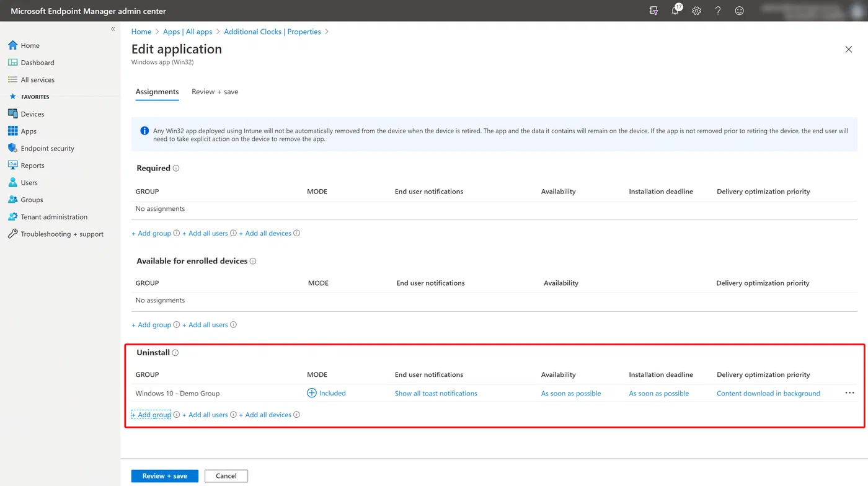The width and height of the screenshot is (868, 486).
Task: Select Windows 10 - Demo Group row text
Action: (177, 393)
